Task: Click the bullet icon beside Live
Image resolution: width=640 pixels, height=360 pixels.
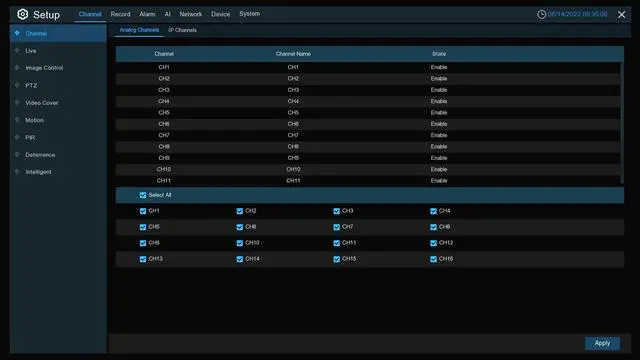Action: click(17, 51)
